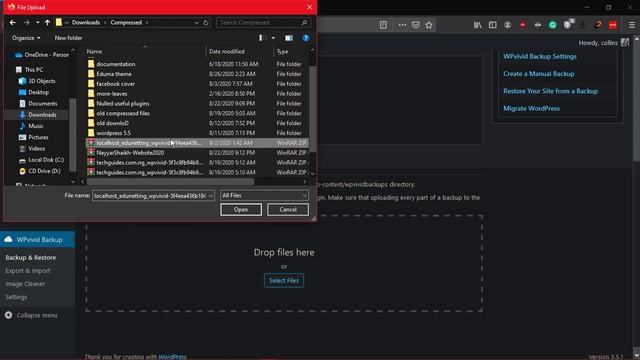640x360 pixels.
Task: Open recent locations dropdown beside Forward arrow
Action: click(x=37, y=23)
